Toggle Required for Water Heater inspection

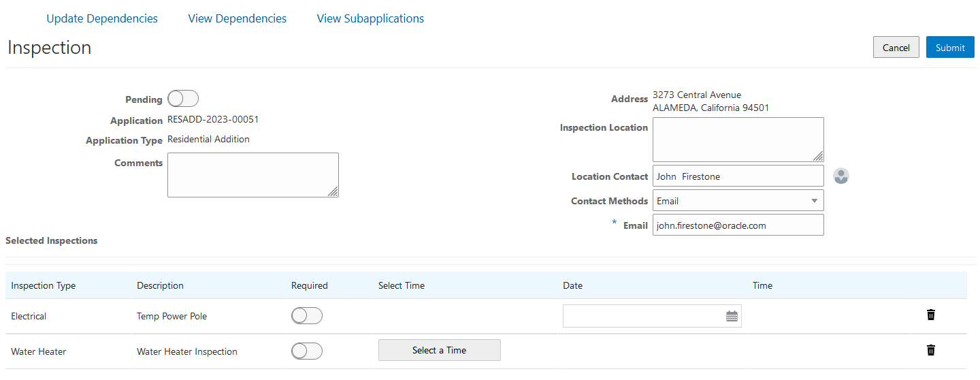click(x=306, y=351)
